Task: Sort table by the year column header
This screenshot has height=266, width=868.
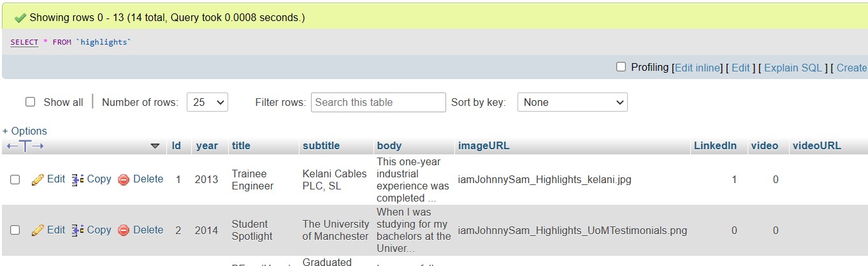Action: pyautogui.click(x=206, y=145)
